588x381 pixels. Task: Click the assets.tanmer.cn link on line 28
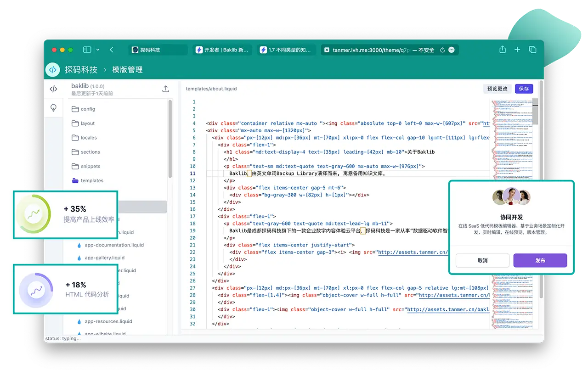(454, 295)
